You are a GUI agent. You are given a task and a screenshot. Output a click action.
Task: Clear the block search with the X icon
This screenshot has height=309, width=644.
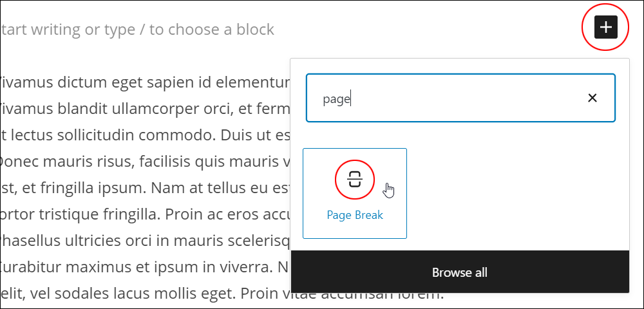click(x=592, y=98)
